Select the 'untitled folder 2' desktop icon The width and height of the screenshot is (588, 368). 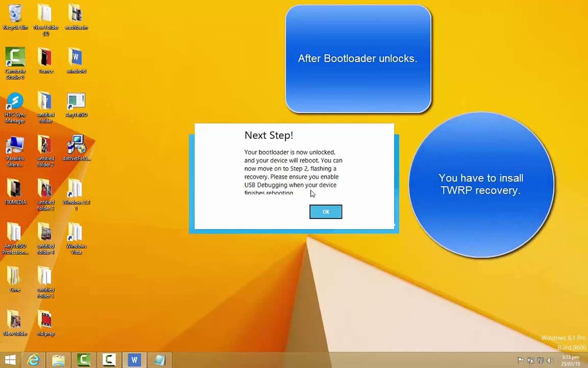46,151
